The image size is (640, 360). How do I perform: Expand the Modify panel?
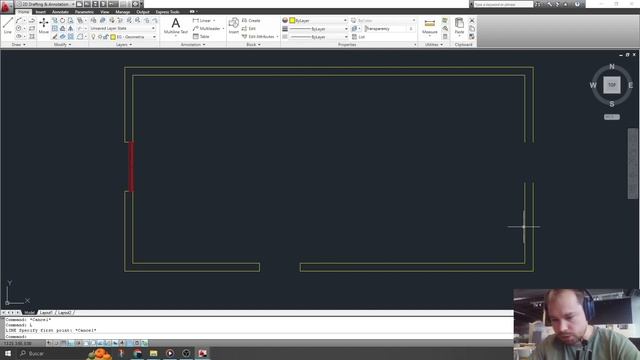coord(62,44)
